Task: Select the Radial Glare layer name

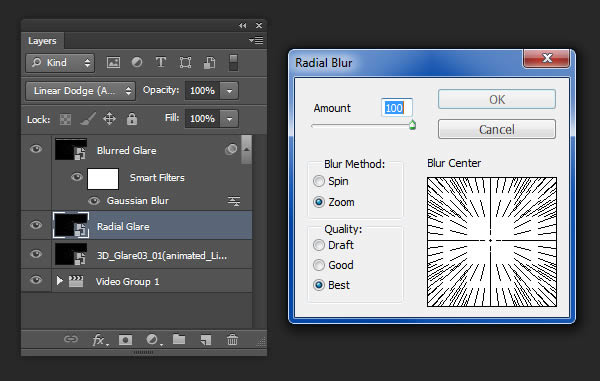Action: pos(123,226)
